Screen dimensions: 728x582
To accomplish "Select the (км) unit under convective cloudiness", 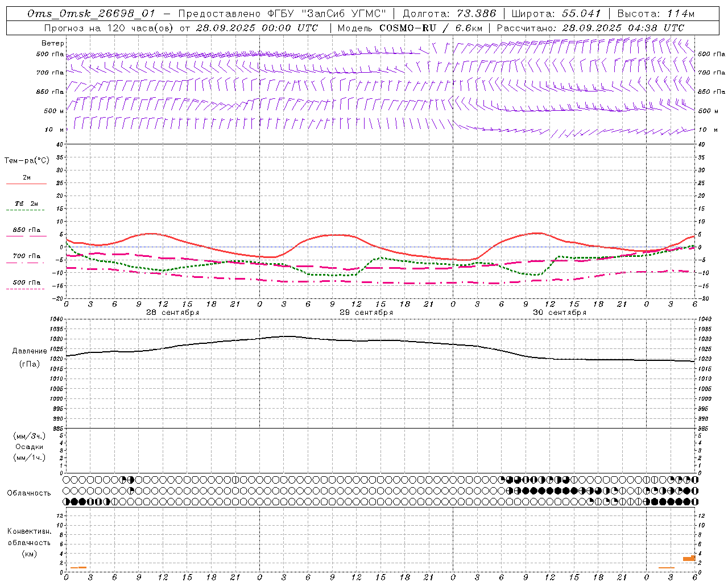I will click(x=29, y=554).
